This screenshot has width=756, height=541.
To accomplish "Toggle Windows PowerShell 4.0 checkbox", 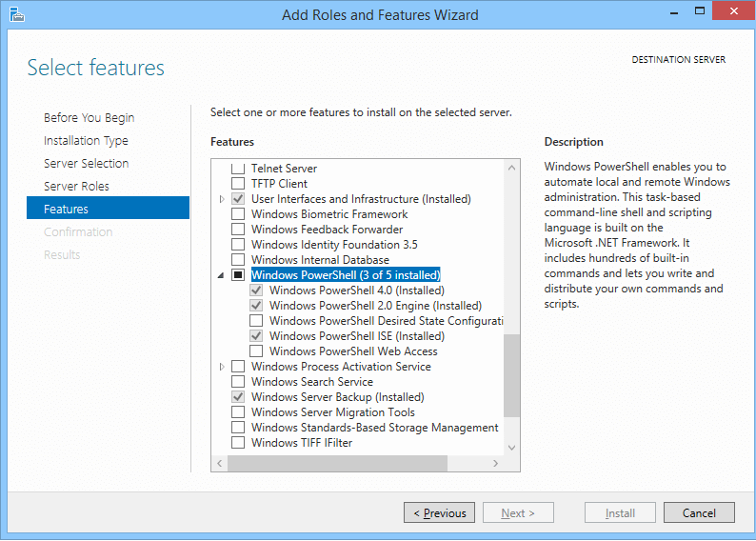I will [x=256, y=291].
